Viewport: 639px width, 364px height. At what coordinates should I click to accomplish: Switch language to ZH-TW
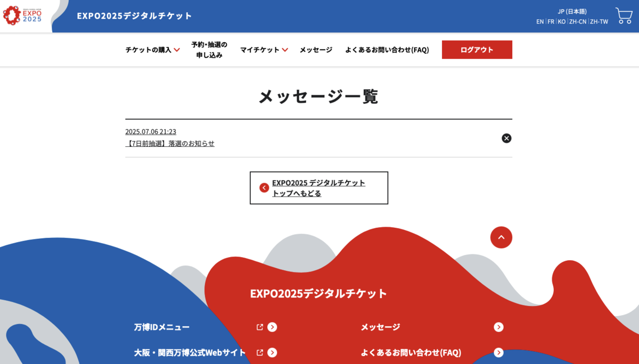tap(599, 22)
